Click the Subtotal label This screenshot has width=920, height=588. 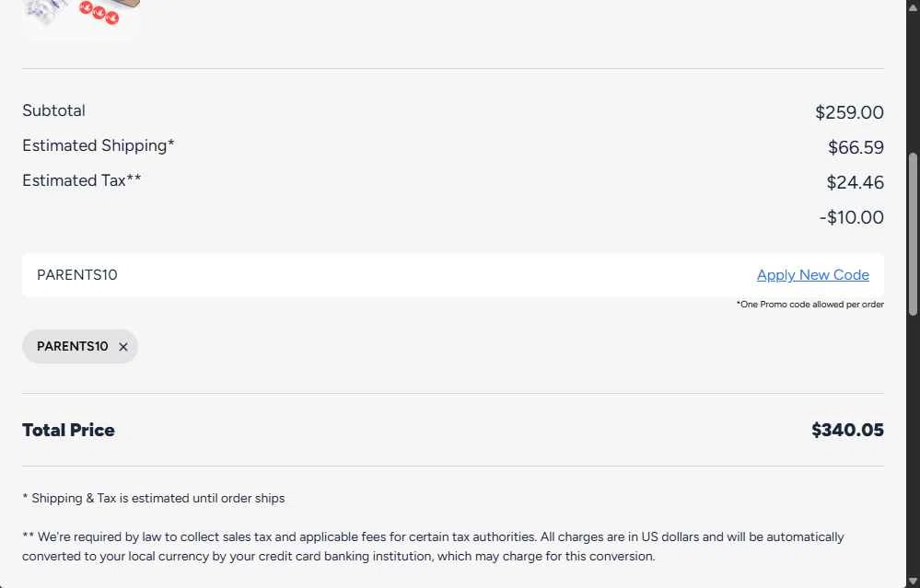(x=53, y=110)
